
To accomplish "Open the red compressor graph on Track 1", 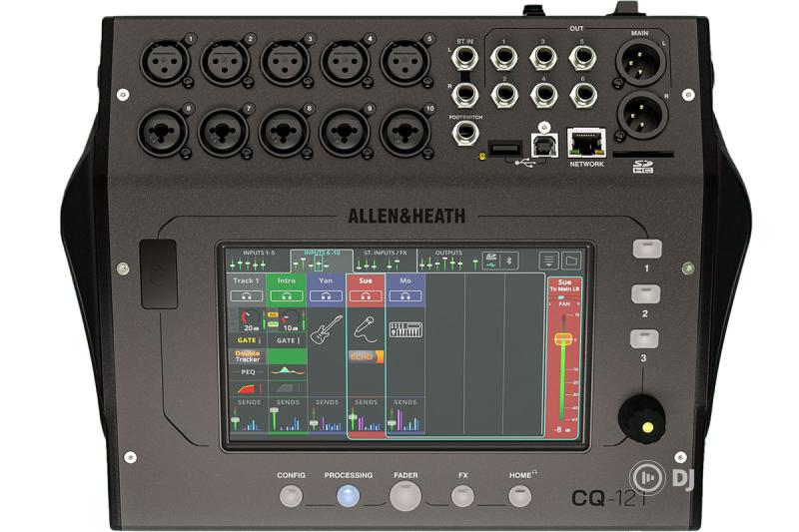I will point(247,388).
